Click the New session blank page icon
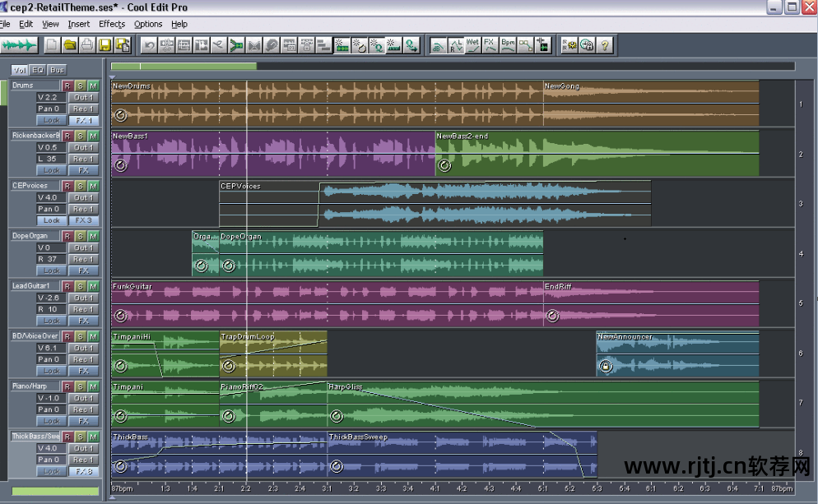This screenshot has height=504, width=818. [x=52, y=46]
